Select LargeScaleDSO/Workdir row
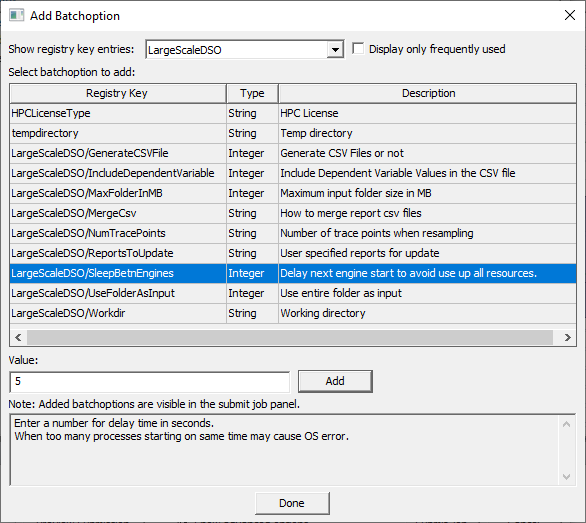This screenshot has width=586, height=523. click(293, 313)
